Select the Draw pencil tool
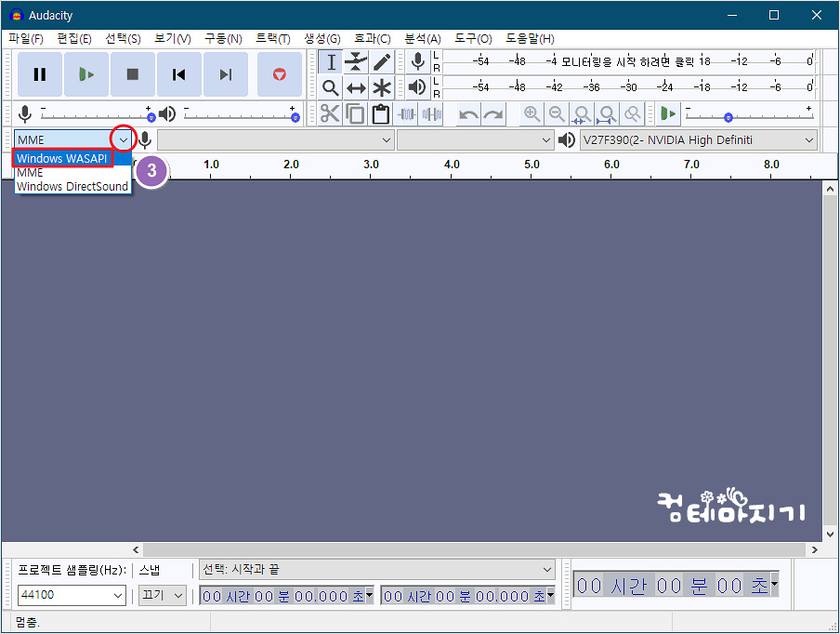The width and height of the screenshot is (840, 634). [x=381, y=61]
